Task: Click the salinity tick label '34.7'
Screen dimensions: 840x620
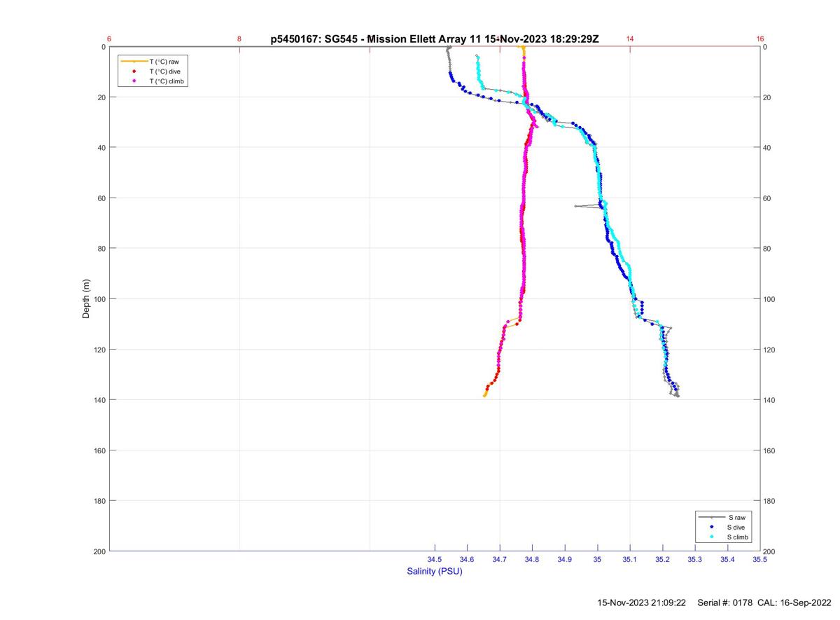Action: (x=500, y=560)
